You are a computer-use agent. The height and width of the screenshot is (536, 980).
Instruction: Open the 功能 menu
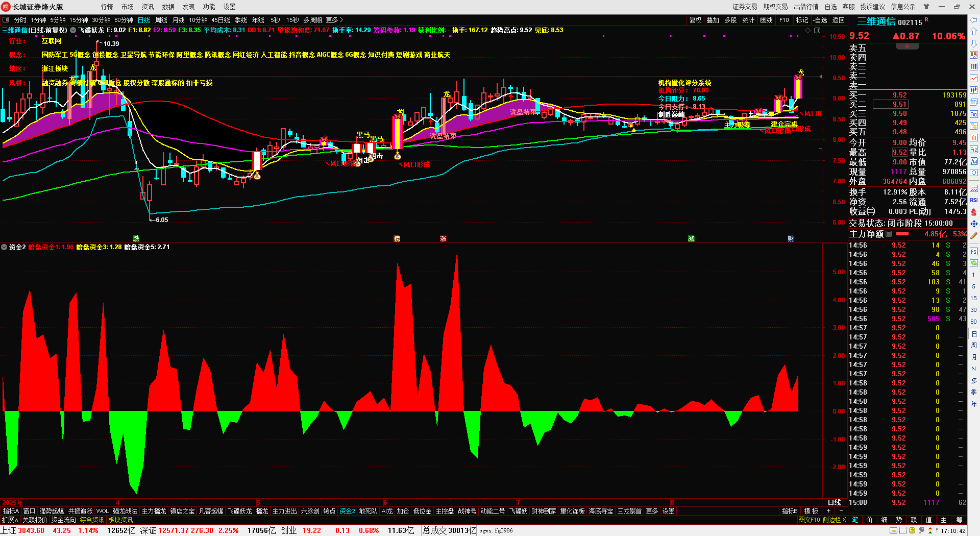[209, 7]
